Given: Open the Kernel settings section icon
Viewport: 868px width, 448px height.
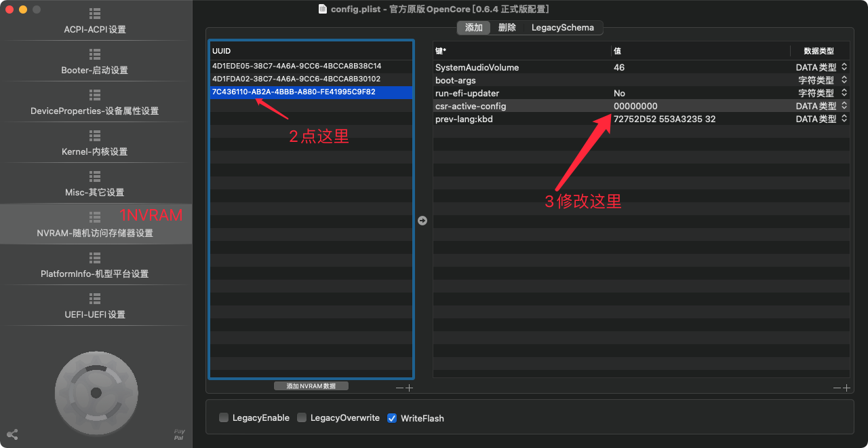Looking at the screenshot, I should click(x=95, y=136).
